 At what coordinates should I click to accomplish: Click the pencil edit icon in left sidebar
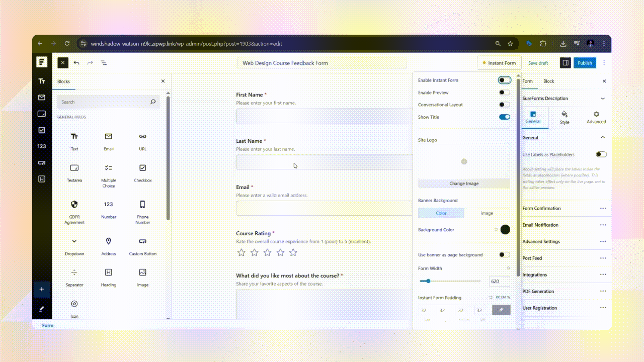[x=42, y=308]
